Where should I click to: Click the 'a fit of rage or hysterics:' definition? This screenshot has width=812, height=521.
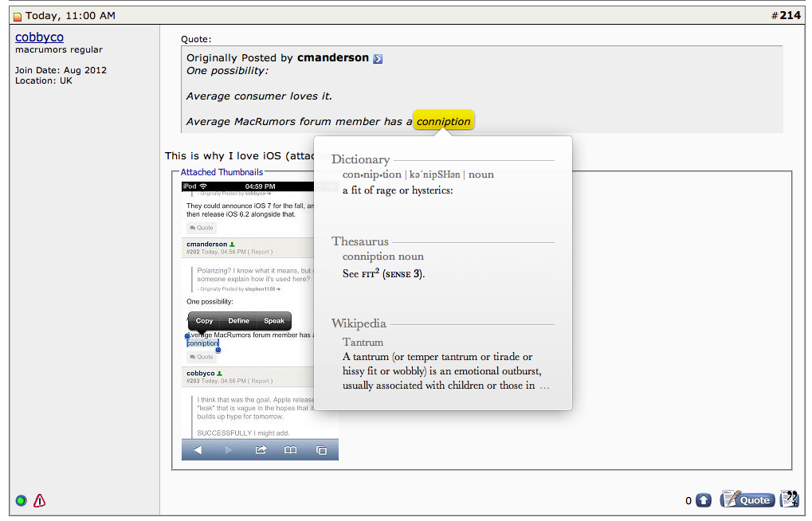click(398, 190)
